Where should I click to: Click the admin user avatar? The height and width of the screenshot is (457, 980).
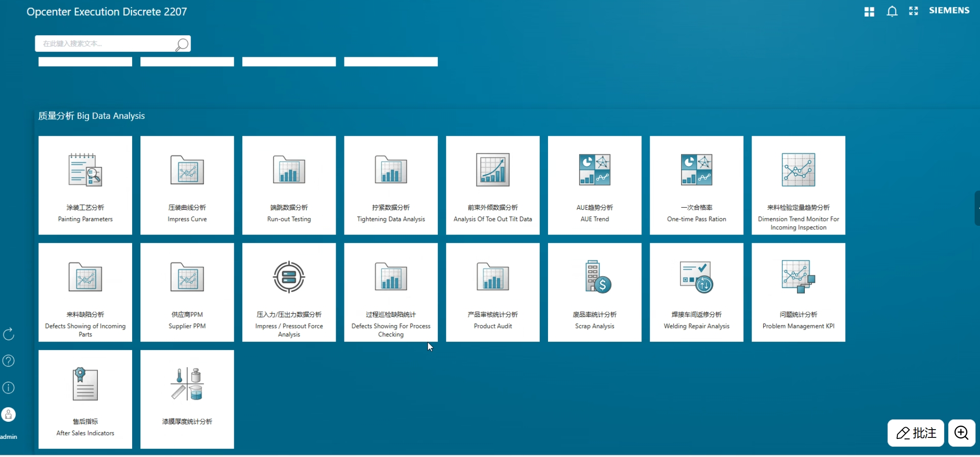pyautogui.click(x=9, y=414)
